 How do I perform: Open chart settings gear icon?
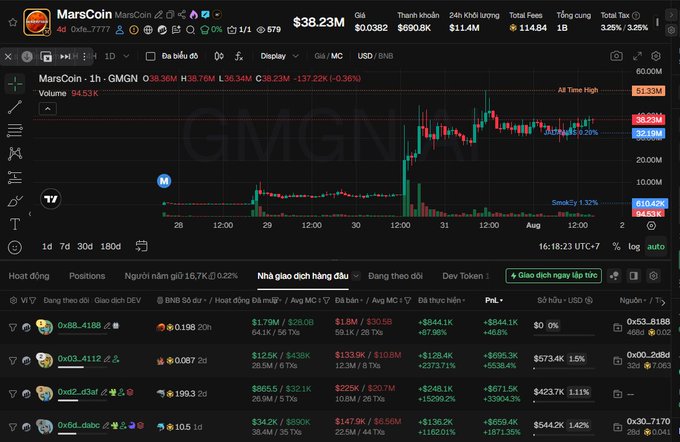point(656,56)
